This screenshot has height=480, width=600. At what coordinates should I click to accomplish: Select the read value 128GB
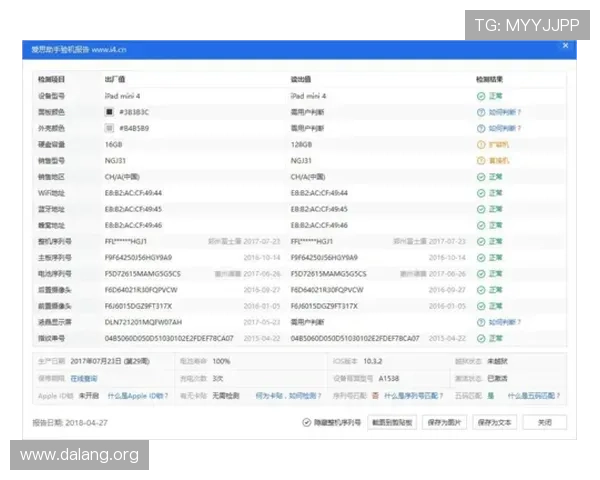point(301,145)
